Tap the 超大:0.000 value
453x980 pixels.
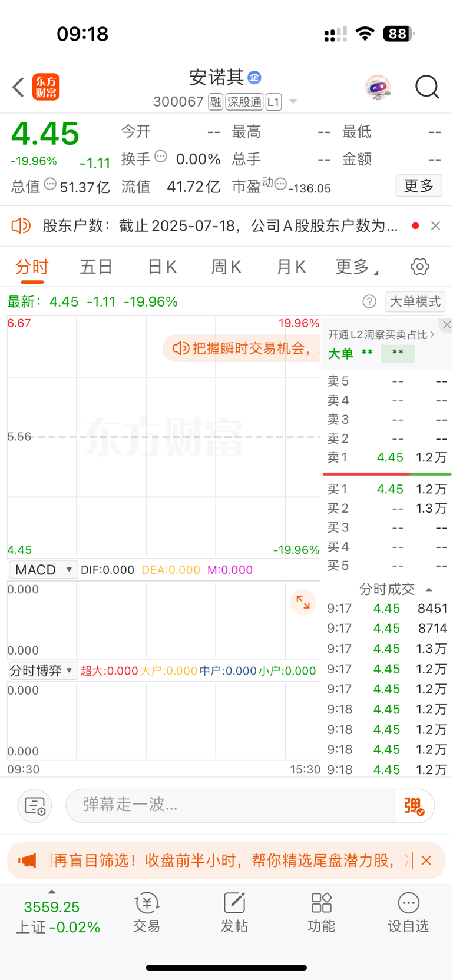109,670
